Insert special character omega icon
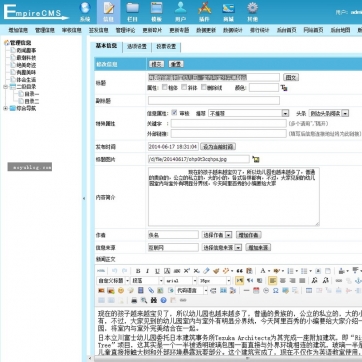 pos(276,291)
